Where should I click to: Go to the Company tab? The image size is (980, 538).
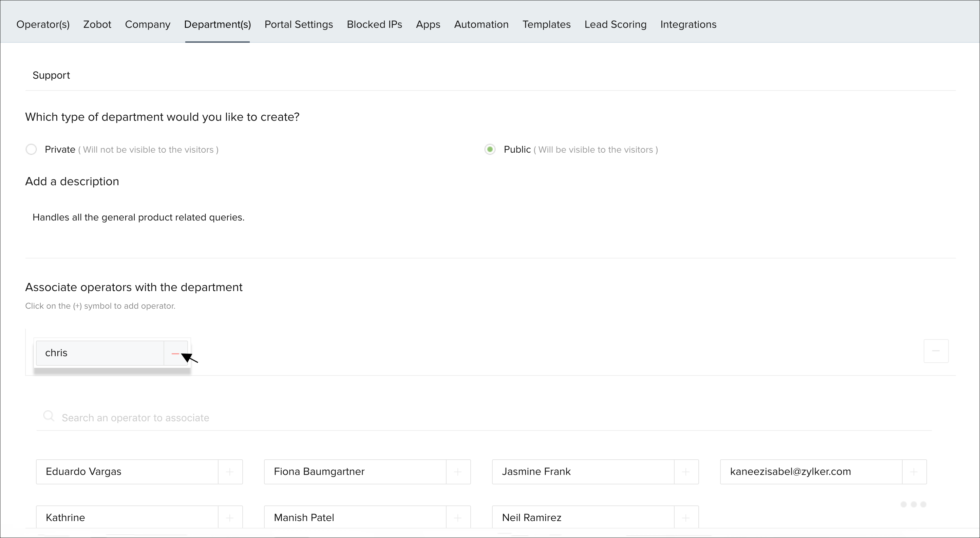click(x=148, y=24)
